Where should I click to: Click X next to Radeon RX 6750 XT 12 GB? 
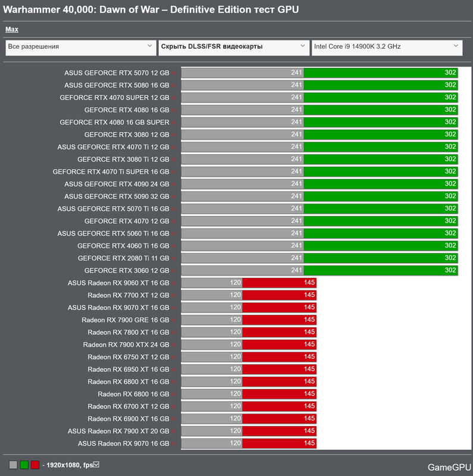173,358
